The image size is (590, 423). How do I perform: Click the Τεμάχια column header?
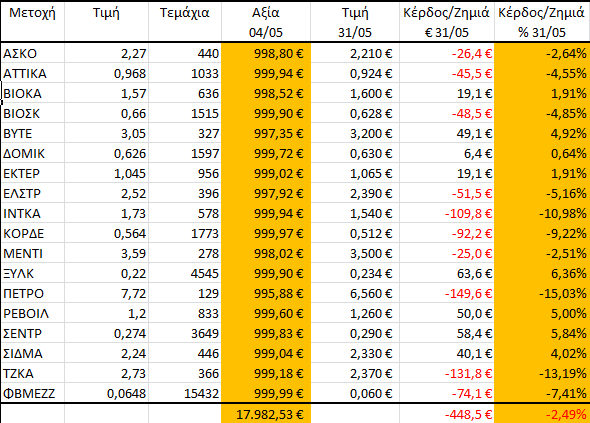click(185, 22)
